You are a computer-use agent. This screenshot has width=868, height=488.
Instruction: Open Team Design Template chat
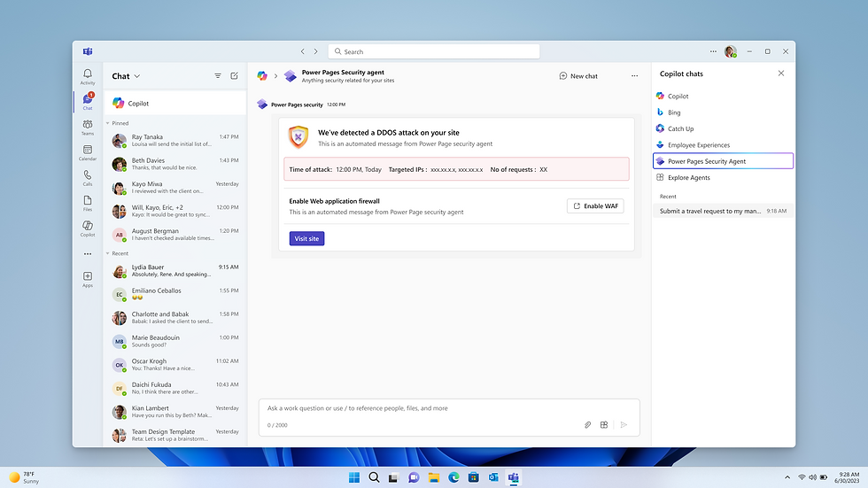(x=175, y=435)
